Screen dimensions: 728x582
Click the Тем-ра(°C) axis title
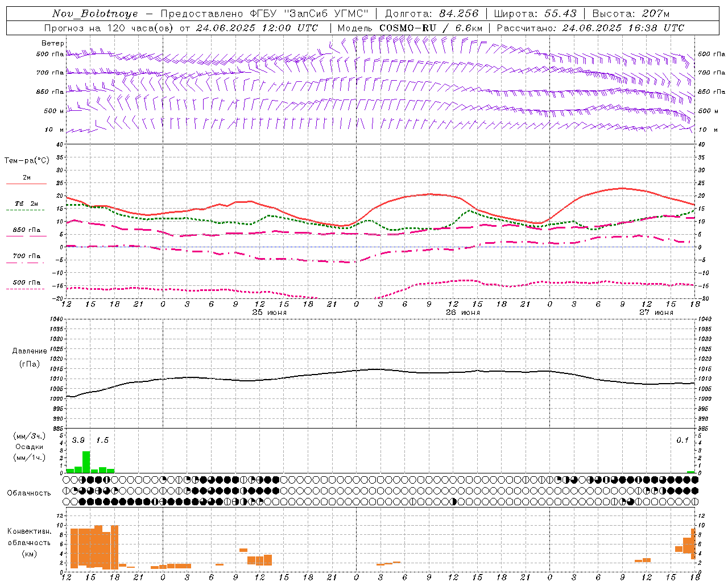(27, 161)
